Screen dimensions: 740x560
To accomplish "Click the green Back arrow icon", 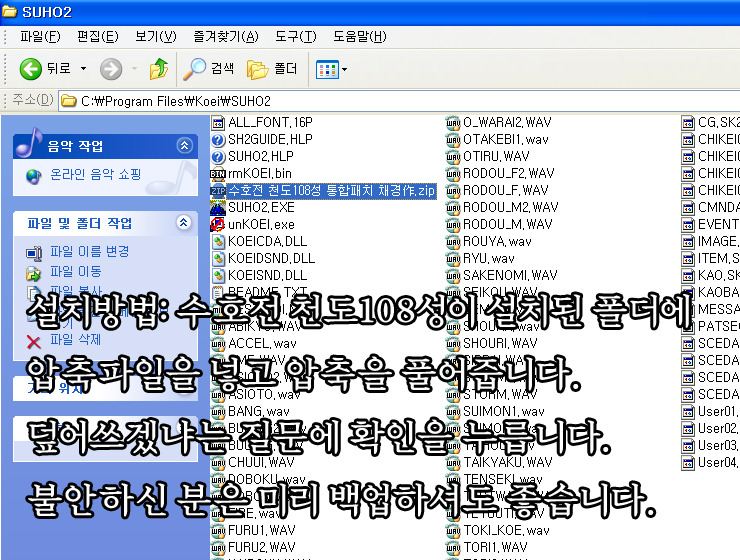I will [x=31, y=69].
